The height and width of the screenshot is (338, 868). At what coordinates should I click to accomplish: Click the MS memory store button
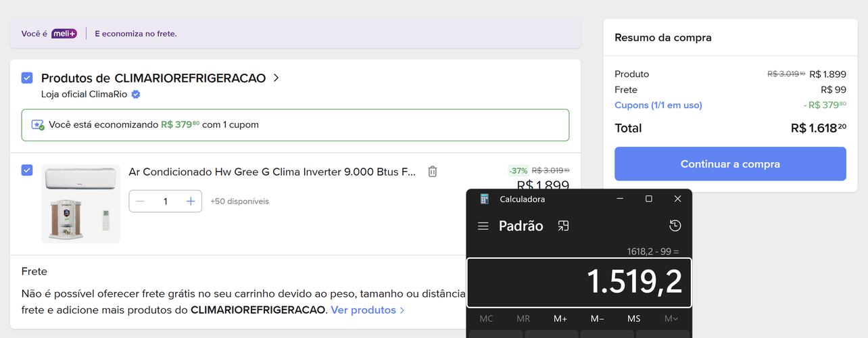pyautogui.click(x=633, y=318)
